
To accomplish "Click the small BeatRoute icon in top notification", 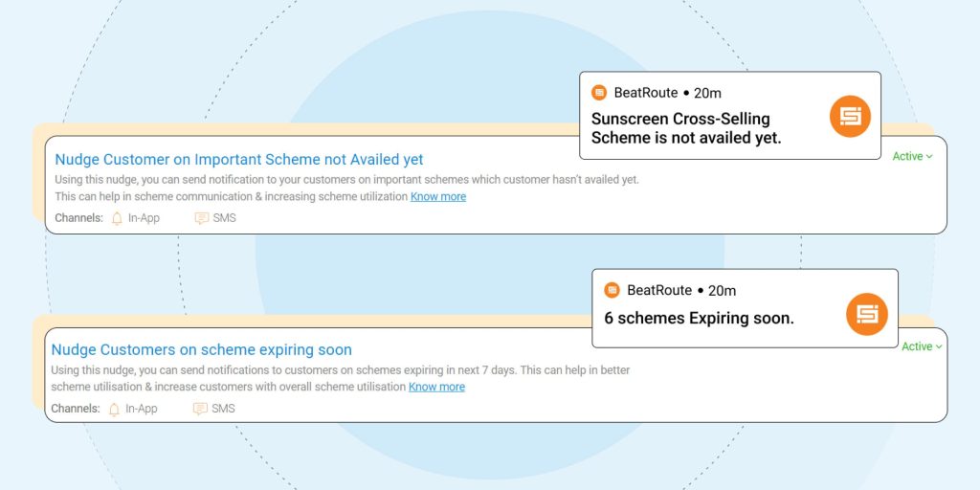I will point(599,93).
